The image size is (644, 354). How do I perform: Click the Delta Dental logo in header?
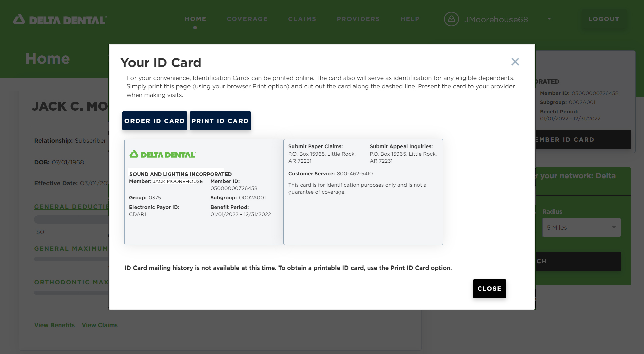coord(60,20)
